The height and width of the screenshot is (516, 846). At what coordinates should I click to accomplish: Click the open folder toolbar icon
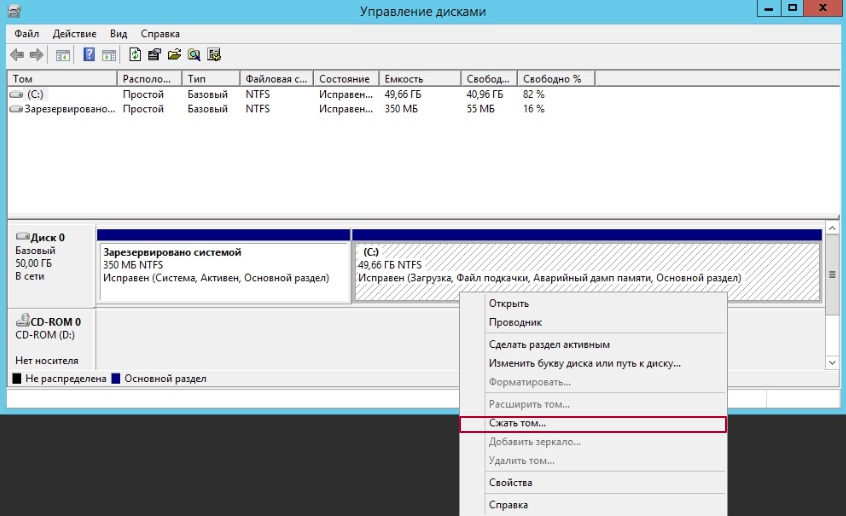(174, 55)
